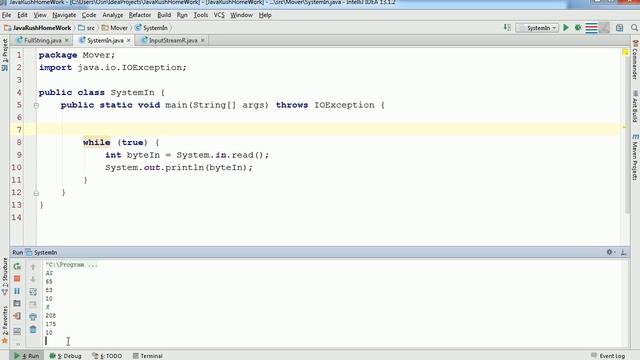Stop the running process with red square
The width and height of the screenshot is (640, 360).
point(17,279)
